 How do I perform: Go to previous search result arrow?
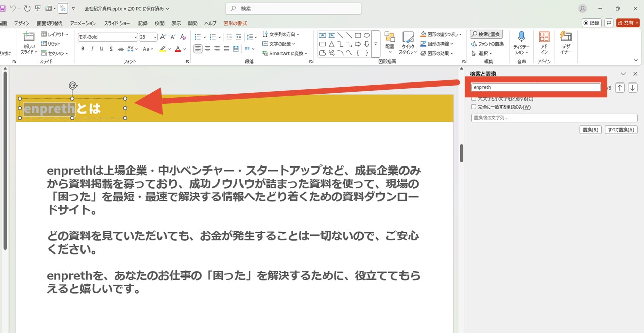coord(620,88)
